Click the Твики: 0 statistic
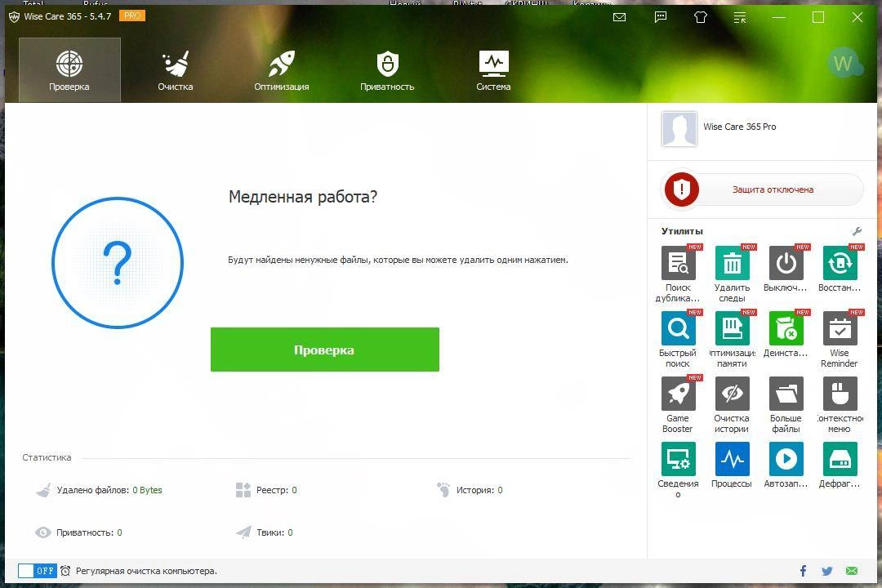The width and height of the screenshot is (882, 588). coord(265,532)
